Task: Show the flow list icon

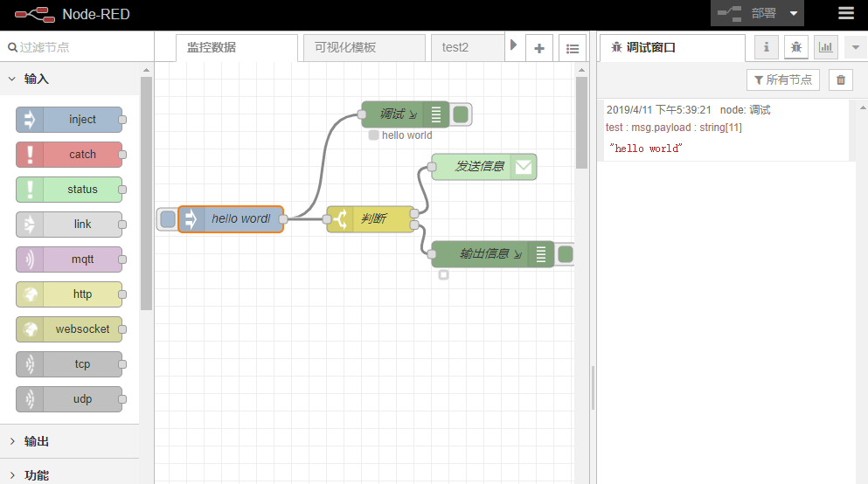Action: click(573, 49)
